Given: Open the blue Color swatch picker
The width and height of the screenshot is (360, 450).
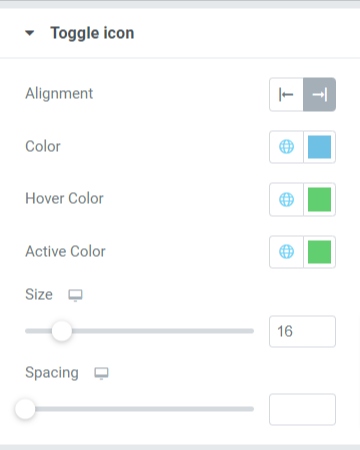Looking at the screenshot, I should point(319,147).
